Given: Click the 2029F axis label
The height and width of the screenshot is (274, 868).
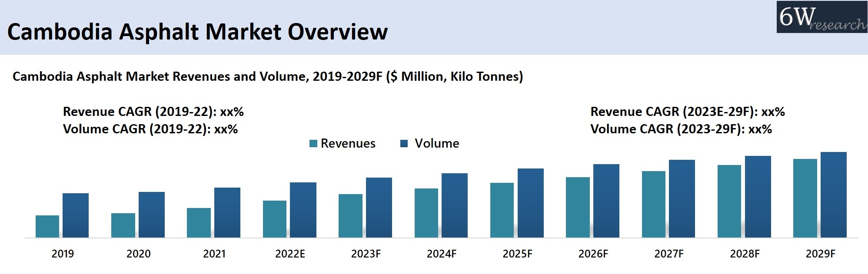Looking at the screenshot, I should (820, 254).
